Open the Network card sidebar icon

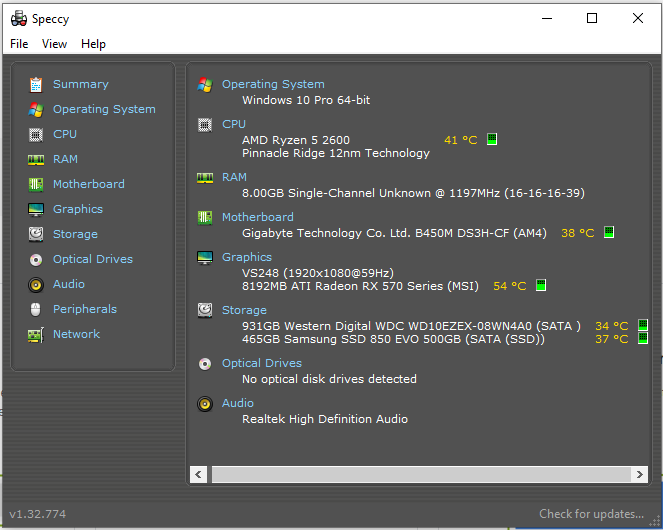[36, 334]
